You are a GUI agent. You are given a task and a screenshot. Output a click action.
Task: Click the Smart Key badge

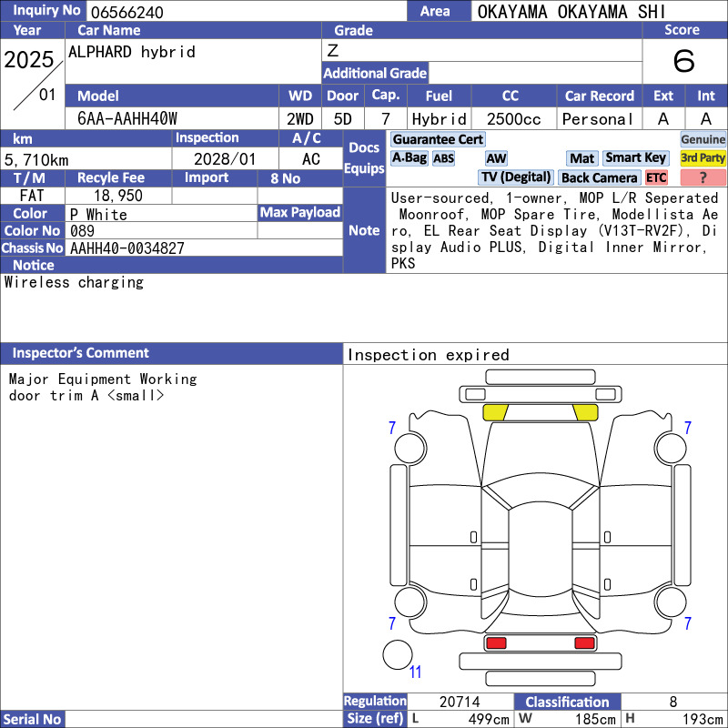(x=635, y=157)
